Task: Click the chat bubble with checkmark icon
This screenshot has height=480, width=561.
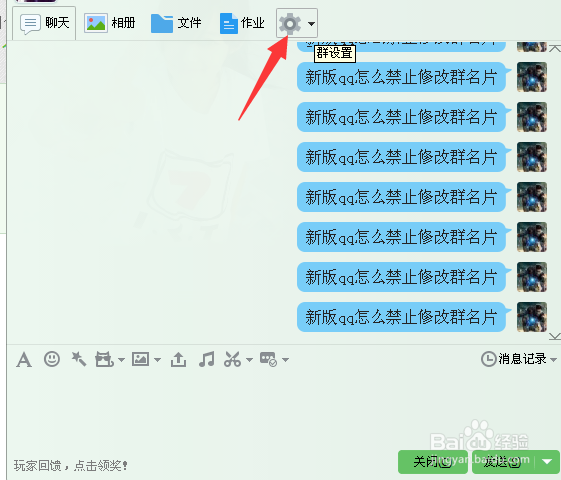Action: pos(268,359)
